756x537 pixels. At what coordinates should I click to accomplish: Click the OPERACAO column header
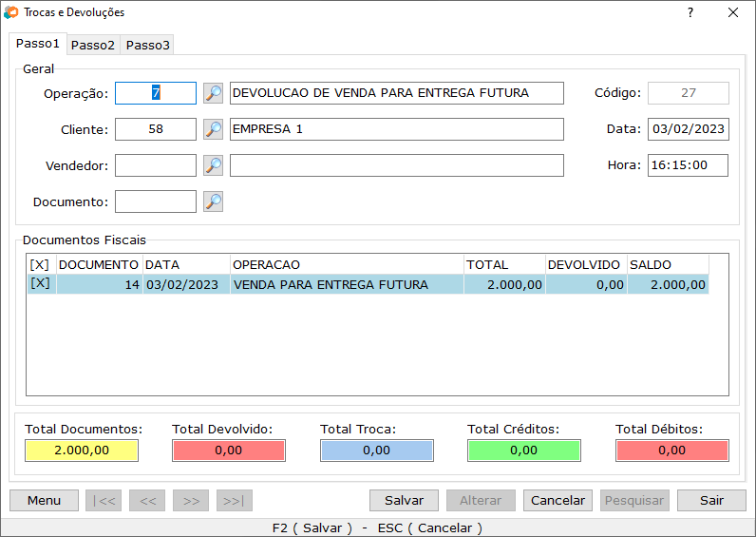click(348, 264)
